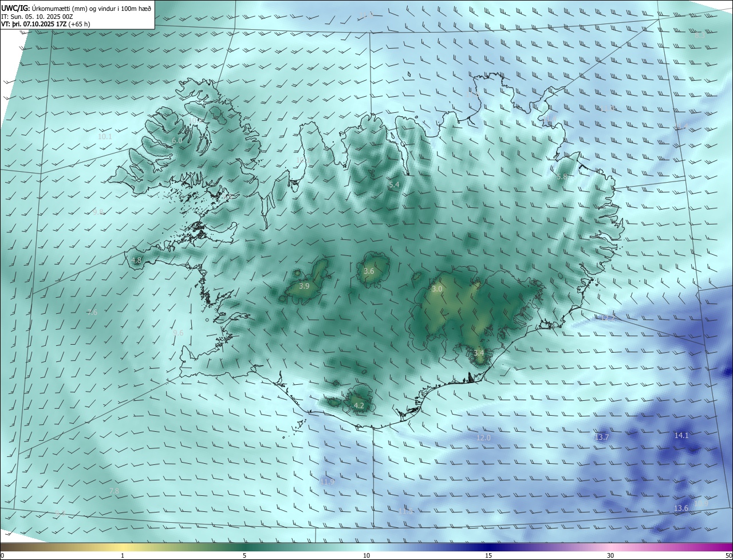Click the 13.7 value in the dark blue area
This screenshot has height=560, width=733.
602,437
